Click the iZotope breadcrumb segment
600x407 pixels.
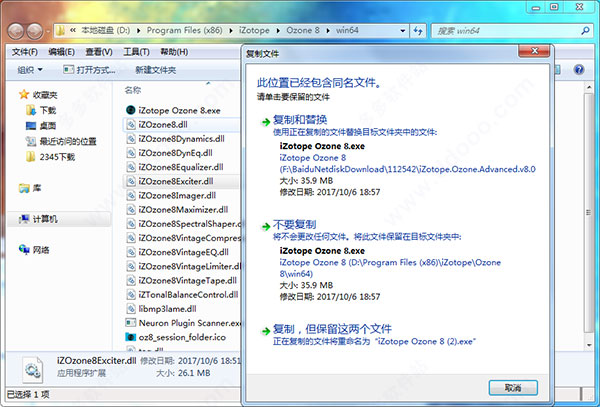click(x=254, y=30)
